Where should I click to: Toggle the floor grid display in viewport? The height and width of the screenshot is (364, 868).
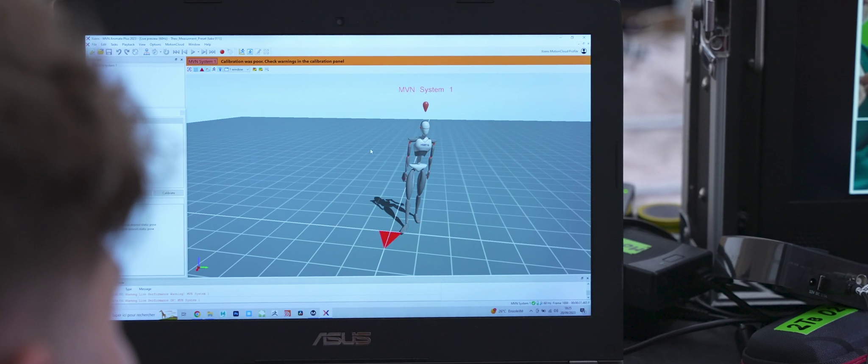(196, 70)
